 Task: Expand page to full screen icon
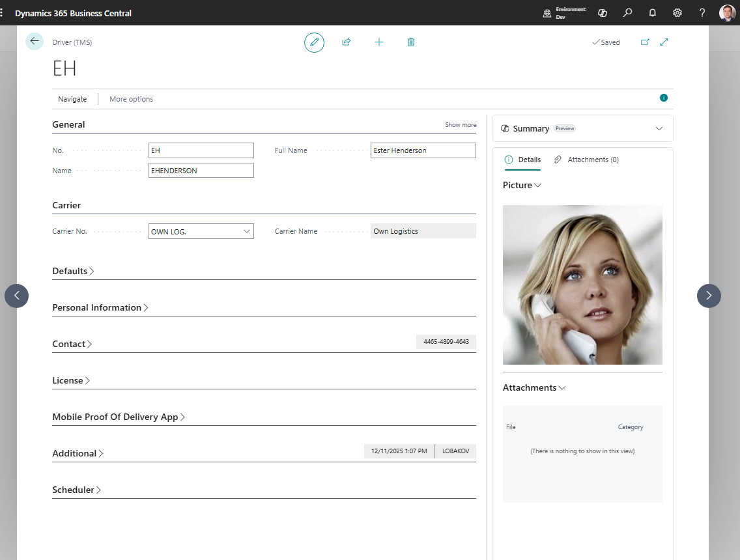(664, 42)
